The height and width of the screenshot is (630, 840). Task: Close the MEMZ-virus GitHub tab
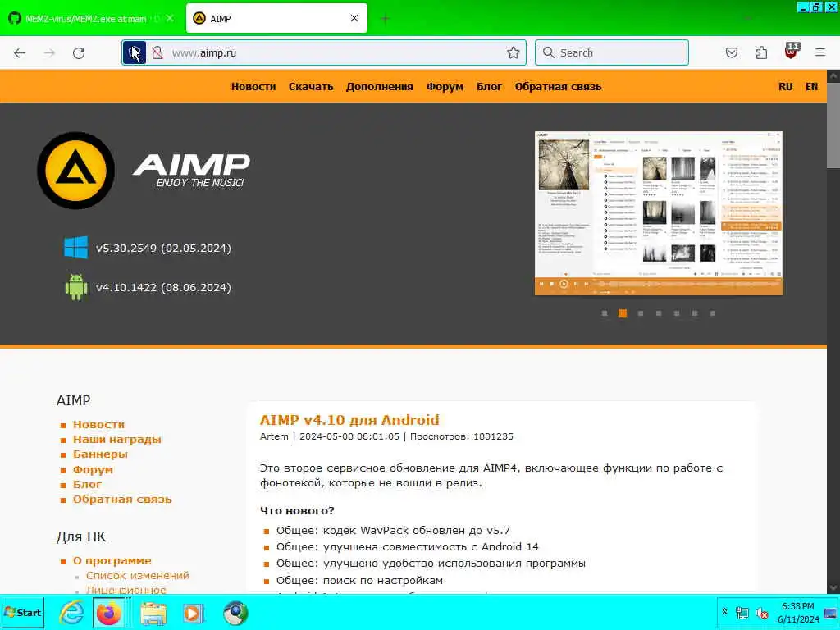170,18
